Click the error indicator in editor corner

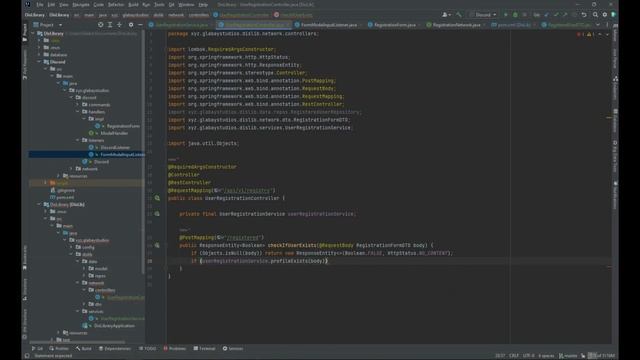point(580,35)
